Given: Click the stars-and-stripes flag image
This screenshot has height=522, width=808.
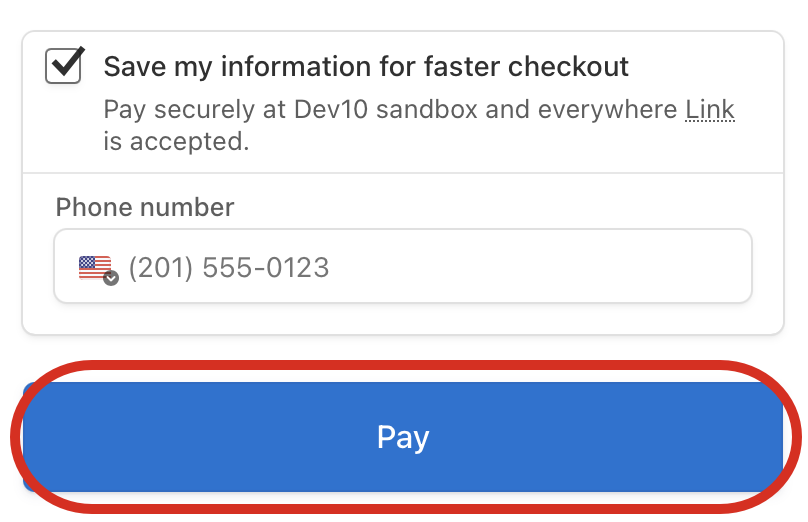Looking at the screenshot, I should [95, 268].
